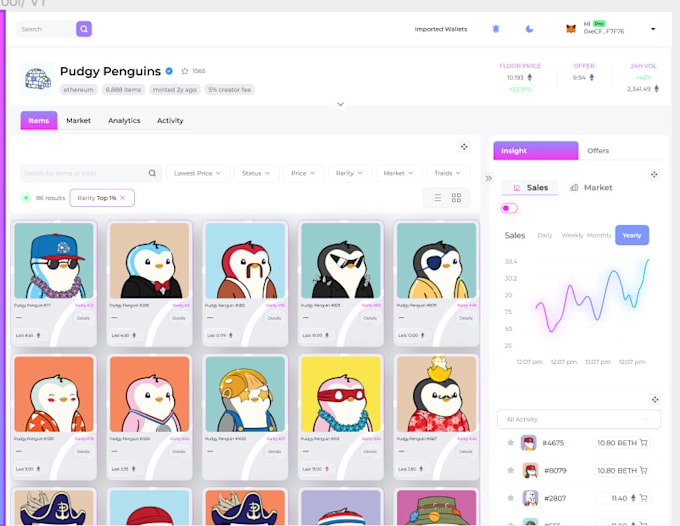Switch to the Market tab in collection nav

pos(78,121)
